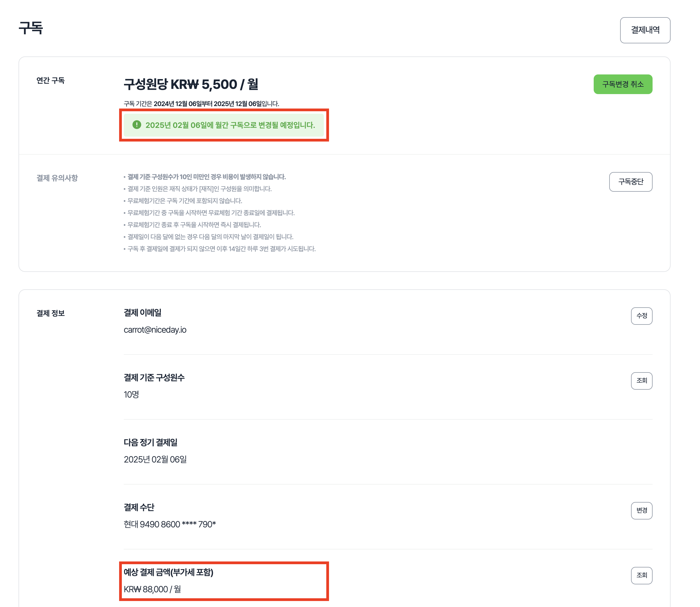Select the 연간 구독 label
Image resolution: width=700 pixels, height=607 pixels.
[50, 81]
